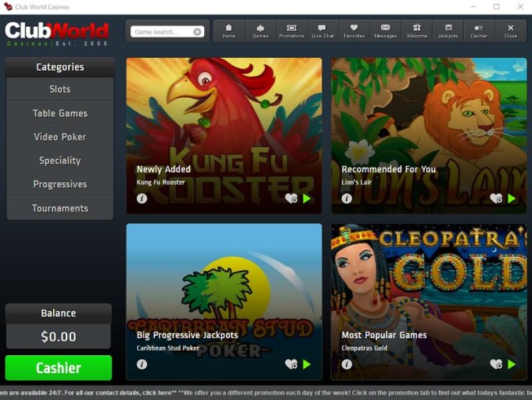Viewport: 532px width, 400px height.
Task: Open the Messages envelope icon
Action: (x=385, y=31)
